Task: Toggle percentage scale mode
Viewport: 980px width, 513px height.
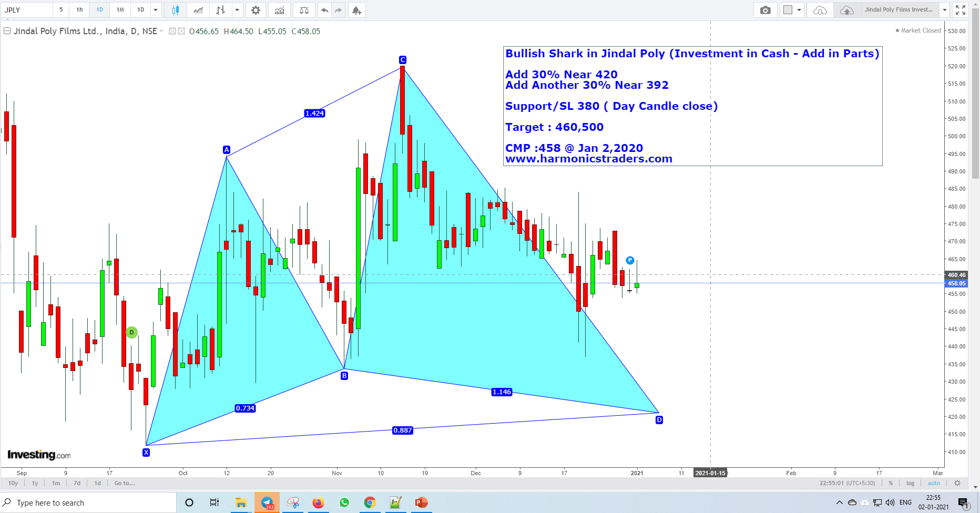Action: pos(891,483)
